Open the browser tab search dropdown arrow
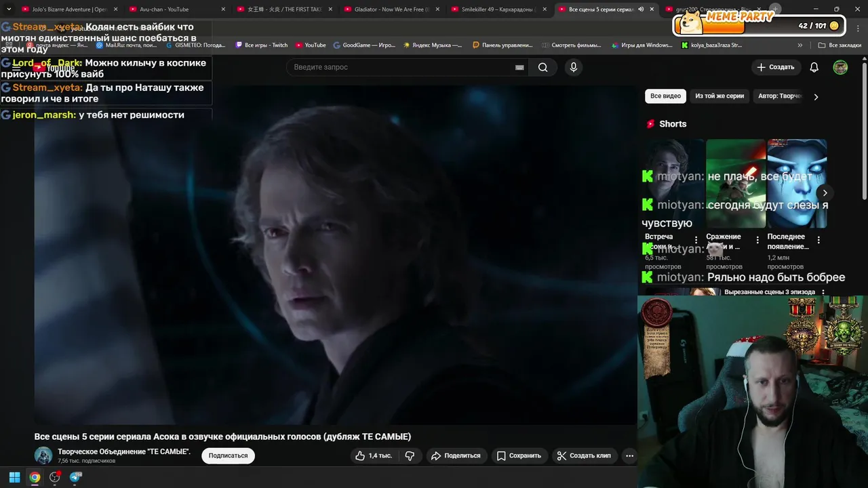Viewport: 868px width, 488px height. (9, 9)
